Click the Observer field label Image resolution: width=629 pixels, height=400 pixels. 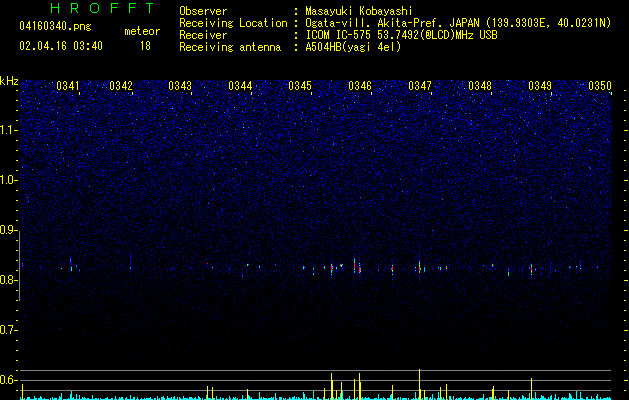pos(203,11)
